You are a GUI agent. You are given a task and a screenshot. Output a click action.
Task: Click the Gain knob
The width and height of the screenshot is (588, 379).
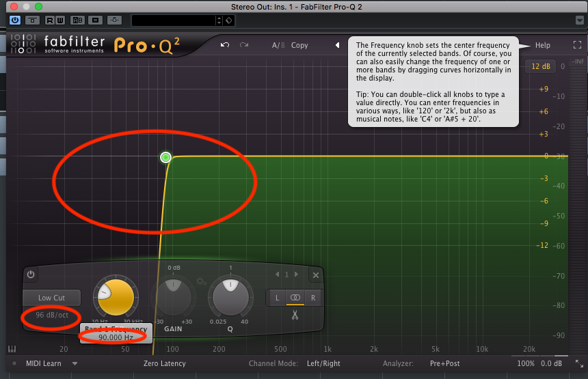coord(173,297)
